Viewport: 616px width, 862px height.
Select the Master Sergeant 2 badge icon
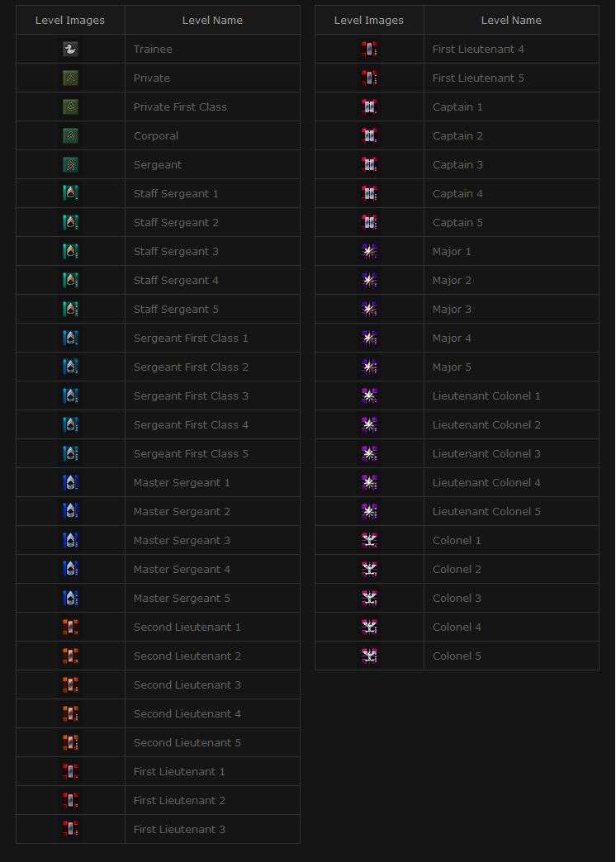70,512
